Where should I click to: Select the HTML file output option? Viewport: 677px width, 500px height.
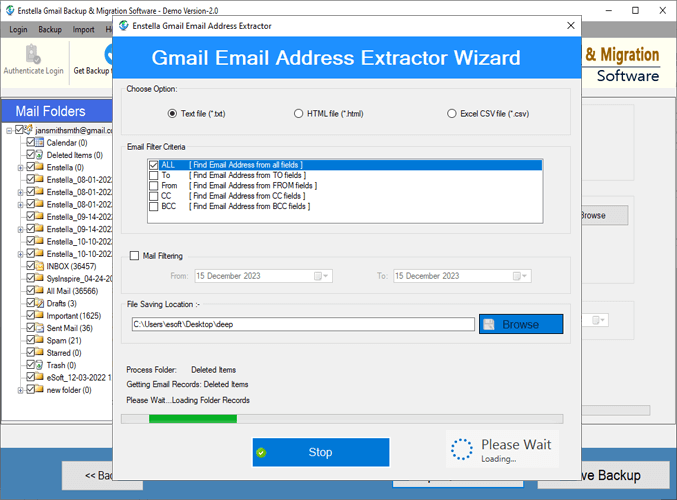pos(298,114)
